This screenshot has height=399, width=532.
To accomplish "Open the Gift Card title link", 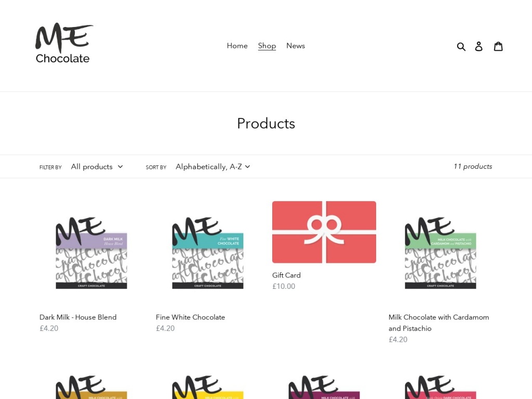I will (286, 275).
